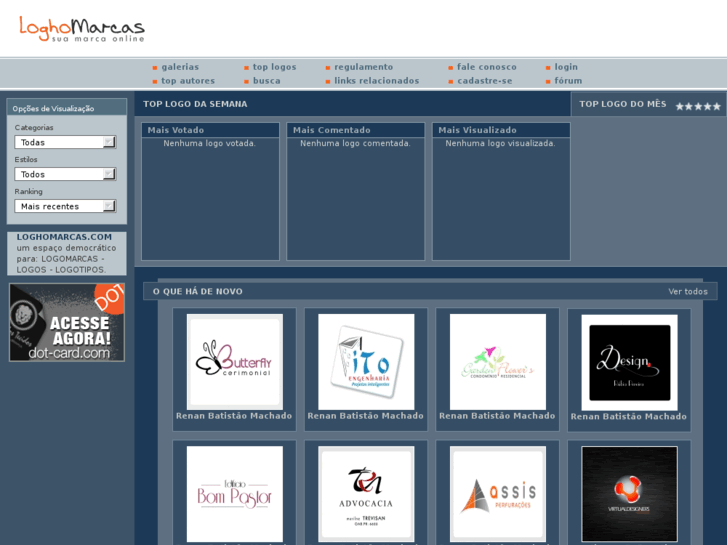Image resolution: width=727 pixels, height=545 pixels.
Task: View the regulamento page
Action: point(364,67)
